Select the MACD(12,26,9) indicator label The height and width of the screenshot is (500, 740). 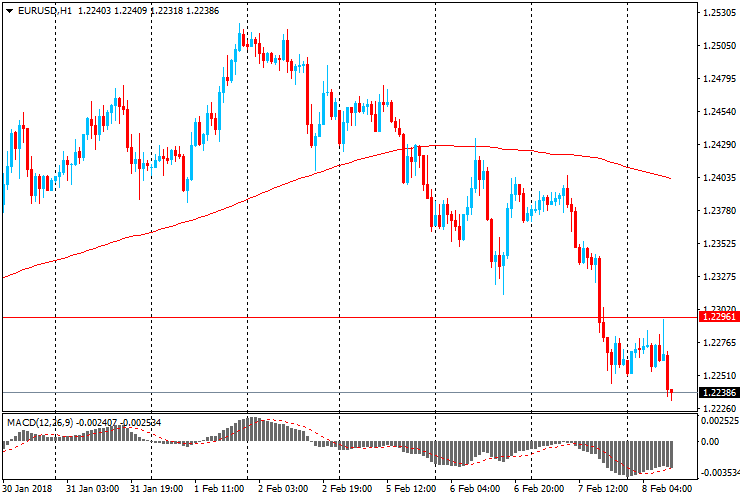tap(40, 422)
